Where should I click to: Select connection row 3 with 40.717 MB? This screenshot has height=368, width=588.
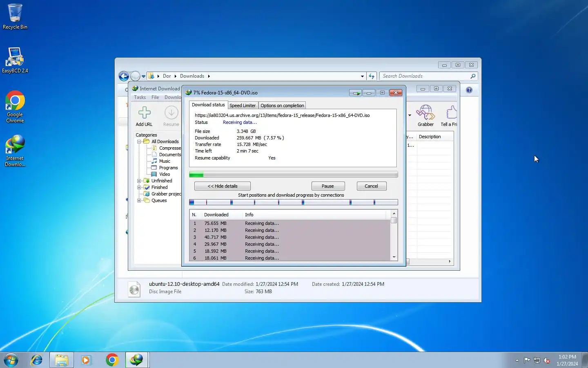point(290,237)
